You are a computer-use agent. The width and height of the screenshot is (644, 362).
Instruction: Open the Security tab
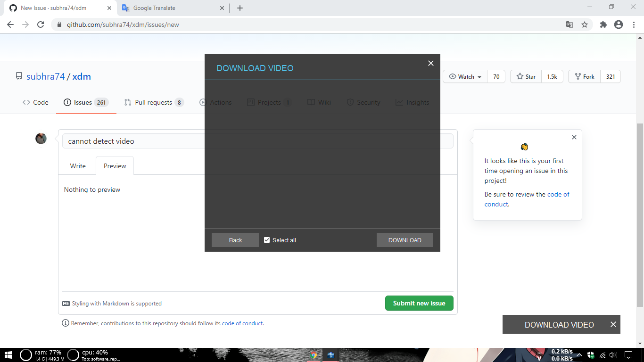coord(363,102)
